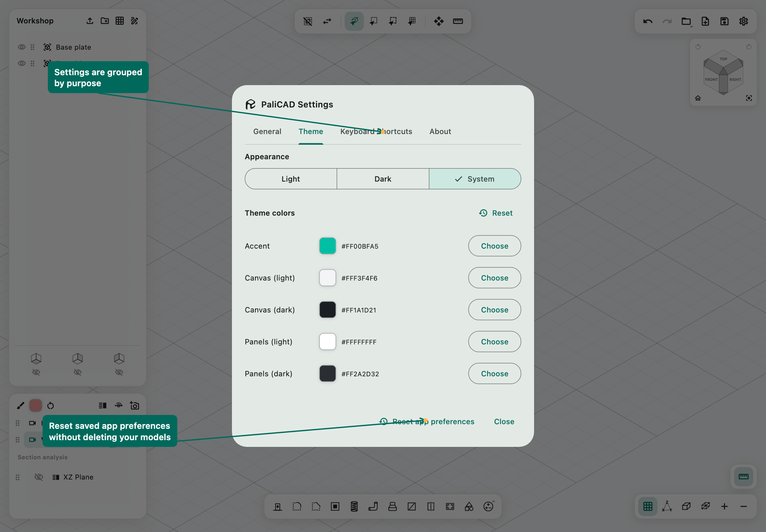Open the About tab
Screen dimensions: 766x532
pyautogui.click(x=440, y=132)
